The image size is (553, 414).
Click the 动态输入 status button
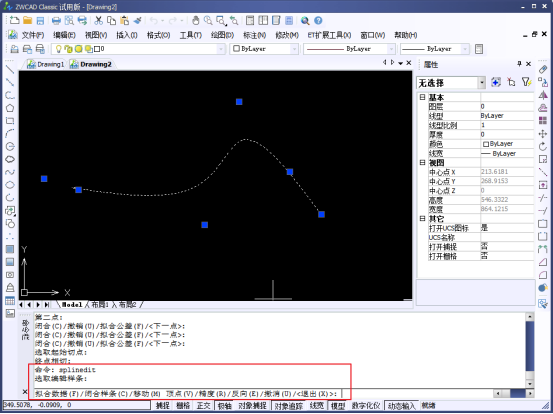pyautogui.click(x=401, y=406)
